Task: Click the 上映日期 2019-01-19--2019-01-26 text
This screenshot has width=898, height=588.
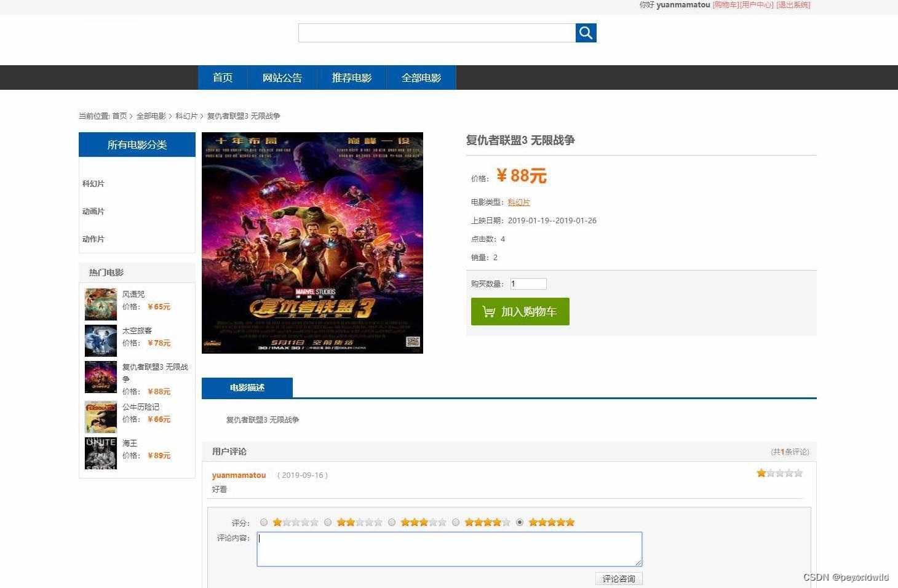Action: pos(534,220)
